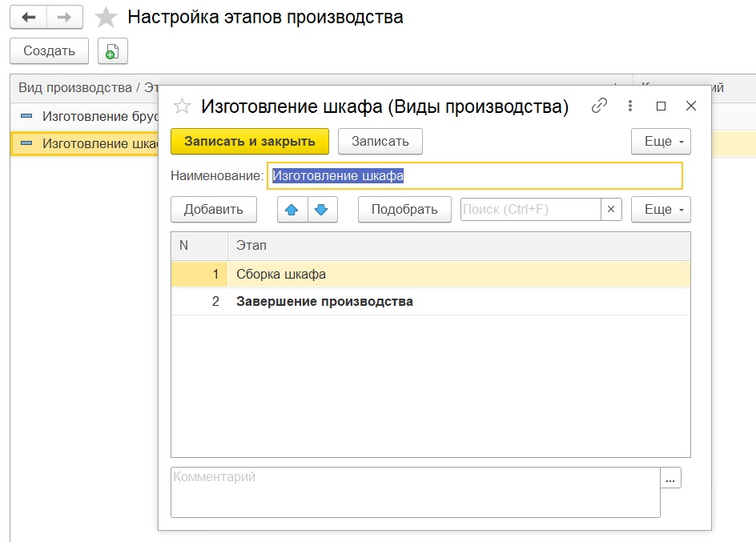Screen dimensions: 756x542
Task: Open the three-dot menu in dialog header
Action: [630, 106]
